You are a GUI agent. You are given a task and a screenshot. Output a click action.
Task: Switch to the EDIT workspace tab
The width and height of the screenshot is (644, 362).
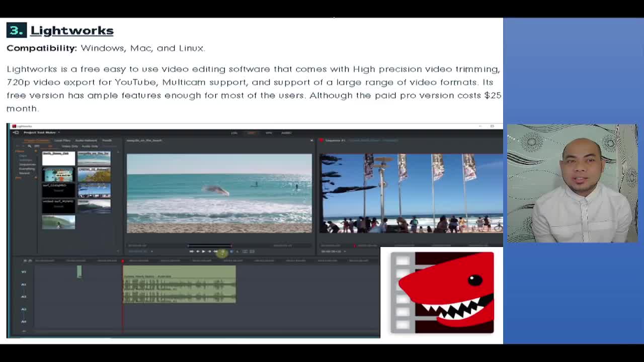(251, 133)
